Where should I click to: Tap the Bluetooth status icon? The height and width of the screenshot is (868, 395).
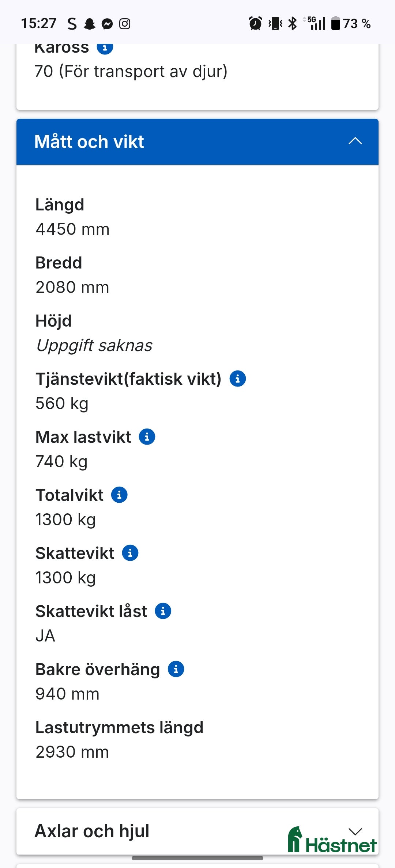pos(292,23)
